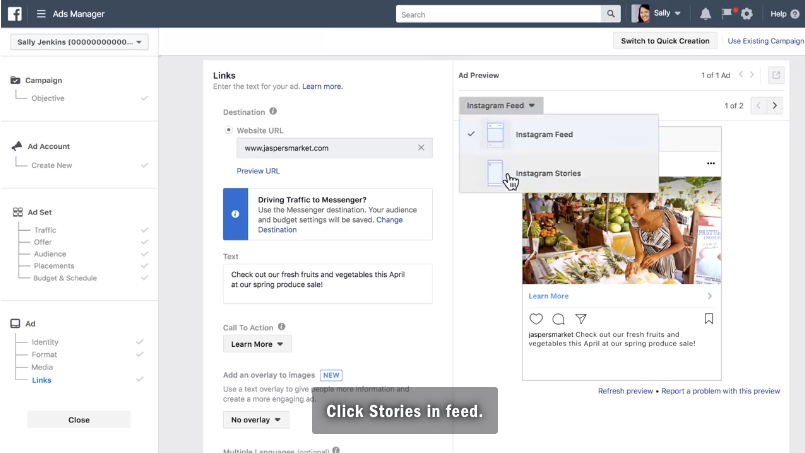Screen dimensions: 805x453
Task: Click the Call To Action info icon
Action: click(281, 327)
